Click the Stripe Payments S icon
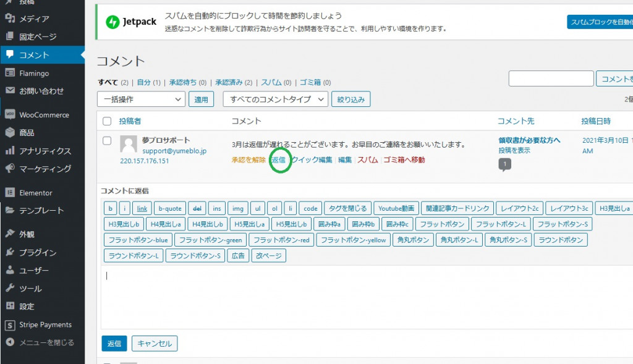Image resolution: width=633 pixels, height=364 pixels. point(10,325)
